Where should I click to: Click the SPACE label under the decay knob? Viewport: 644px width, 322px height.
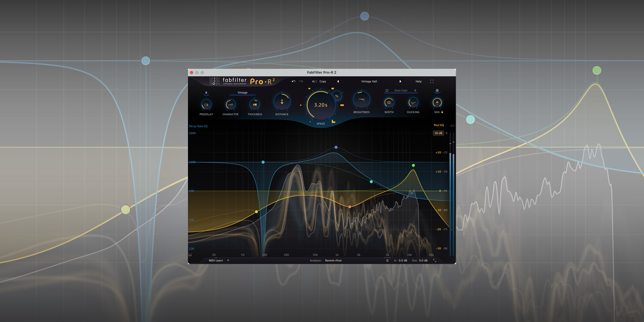coord(321,124)
